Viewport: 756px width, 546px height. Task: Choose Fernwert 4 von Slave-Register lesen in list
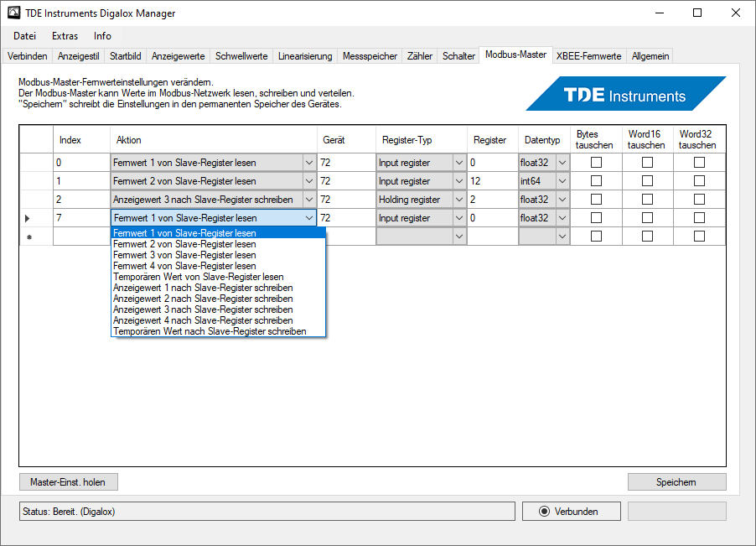[219, 266]
